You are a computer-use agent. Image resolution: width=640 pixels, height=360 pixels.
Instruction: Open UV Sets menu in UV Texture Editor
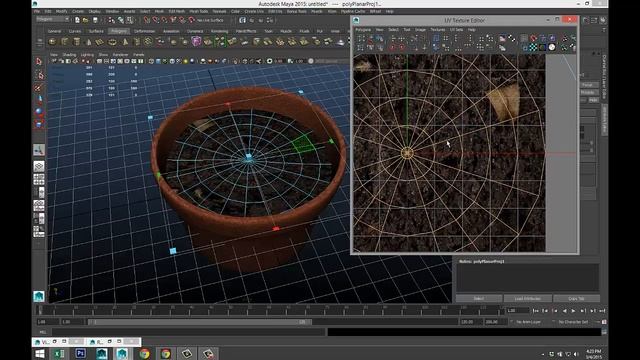(456, 30)
